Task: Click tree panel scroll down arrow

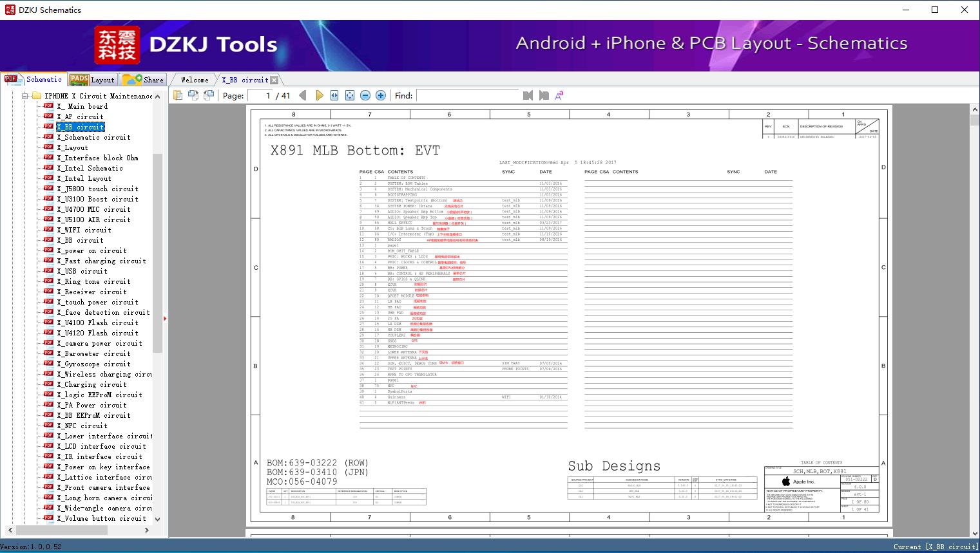Action: (x=158, y=519)
